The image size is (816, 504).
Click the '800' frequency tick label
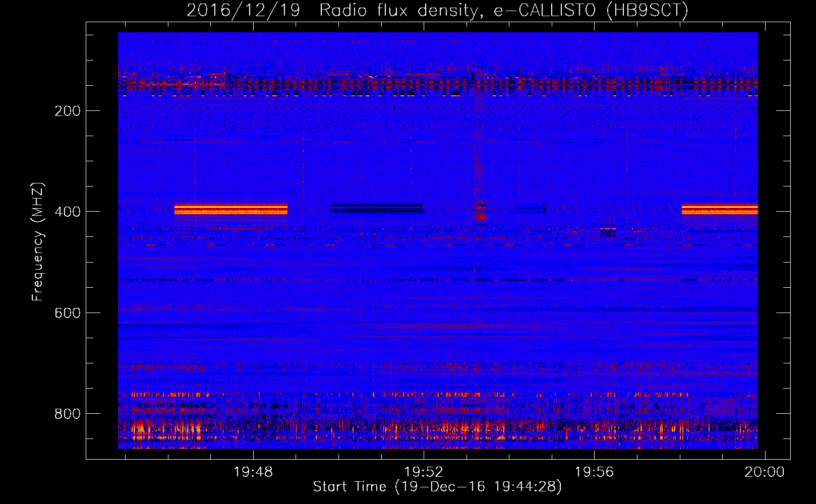tap(68, 414)
